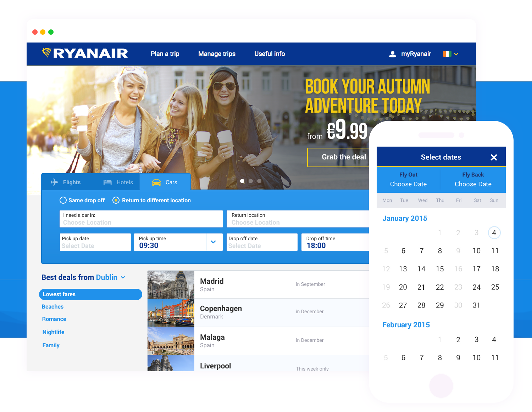The image size is (532, 412).
Task: Click the yellow car icon on Cars tab
Action: pos(156,182)
